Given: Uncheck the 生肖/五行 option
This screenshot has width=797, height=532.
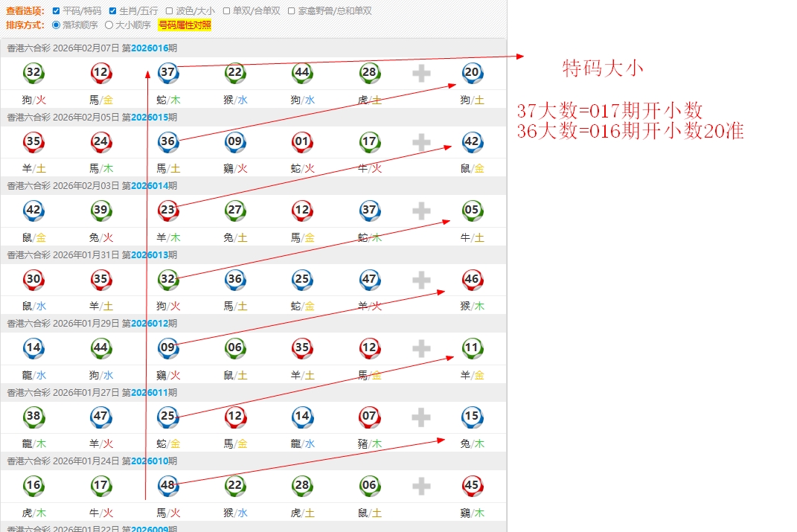Looking at the screenshot, I should [x=112, y=11].
